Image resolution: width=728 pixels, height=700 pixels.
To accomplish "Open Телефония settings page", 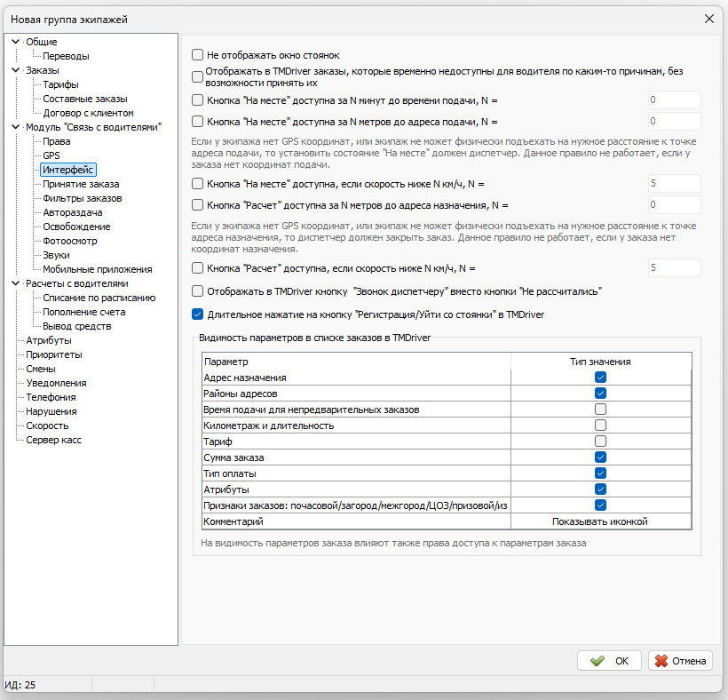I will tap(51, 397).
